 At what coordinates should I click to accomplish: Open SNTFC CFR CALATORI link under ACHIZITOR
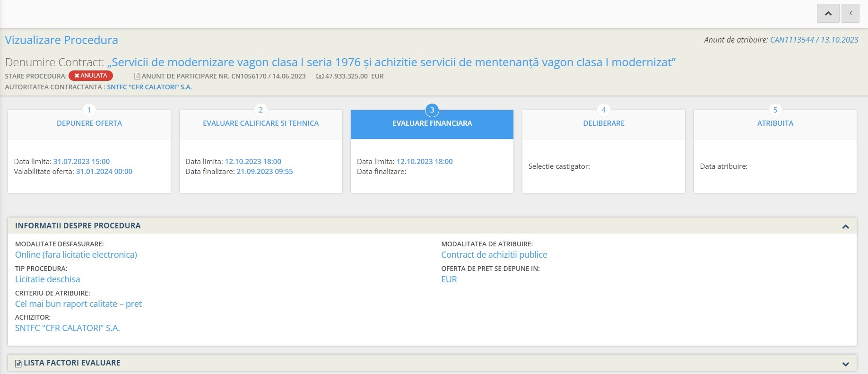tap(68, 328)
